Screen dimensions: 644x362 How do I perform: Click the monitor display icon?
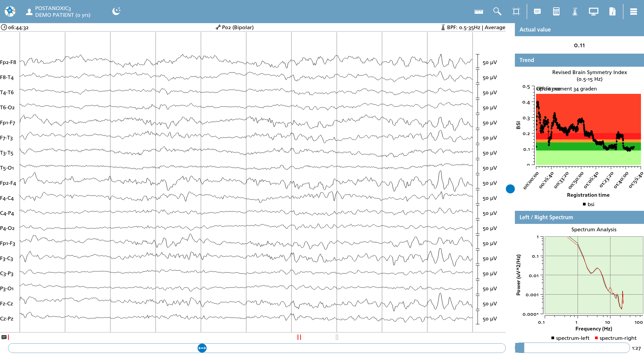click(593, 12)
